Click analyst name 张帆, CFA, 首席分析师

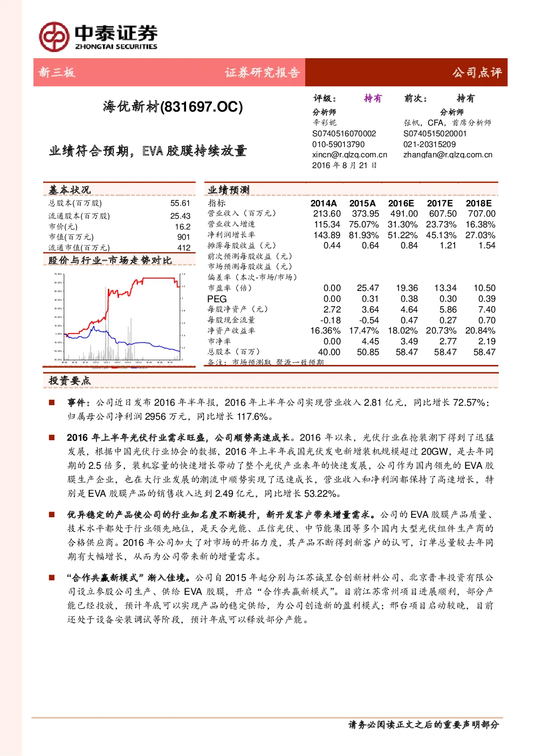pos(448,123)
